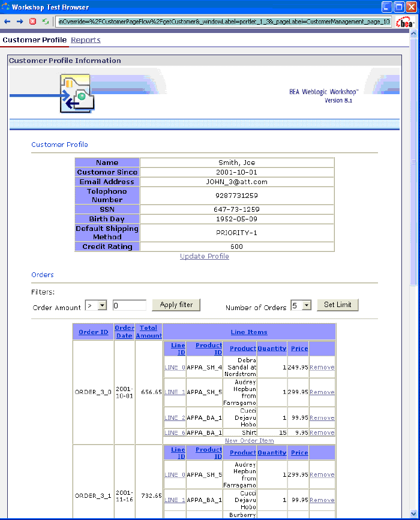
Task: Click the Customer Since value 2001-10-01
Action: point(236,172)
